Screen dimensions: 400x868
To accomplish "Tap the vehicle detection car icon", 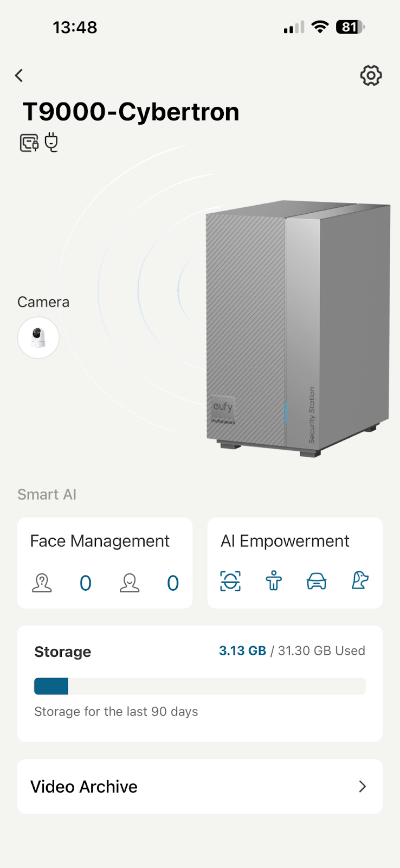I will tap(317, 580).
